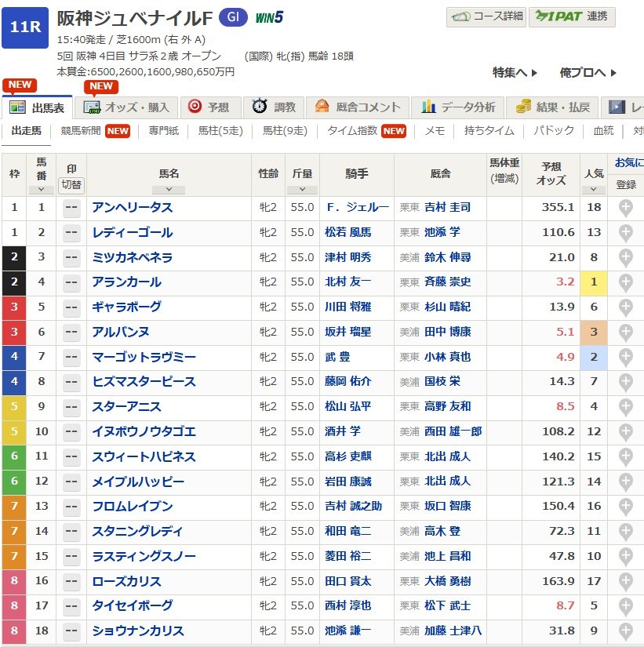The image size is (644, 647).
Task: Click the 切替 mark switch button
Action: click(71, 184)
